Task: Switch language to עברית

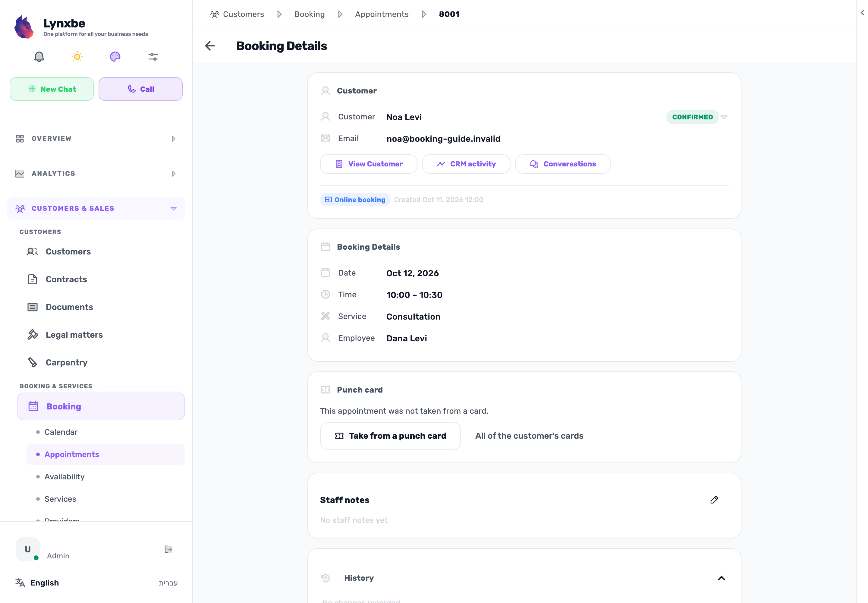Action: [168, 582]
